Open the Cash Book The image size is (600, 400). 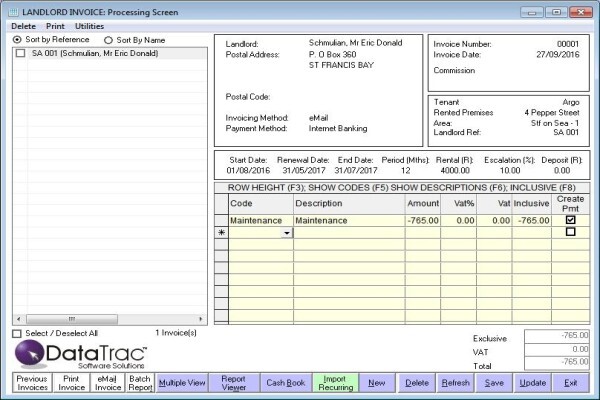[x=285, y=383]
